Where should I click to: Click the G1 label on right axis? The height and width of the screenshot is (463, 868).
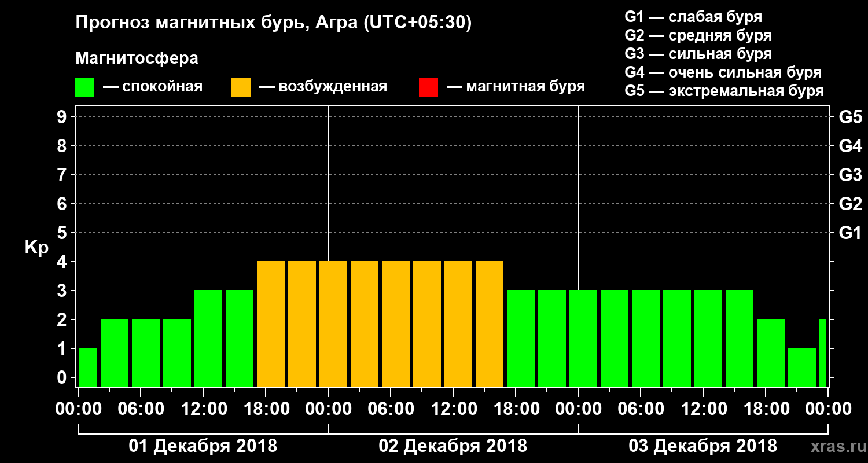pos(850,233)
